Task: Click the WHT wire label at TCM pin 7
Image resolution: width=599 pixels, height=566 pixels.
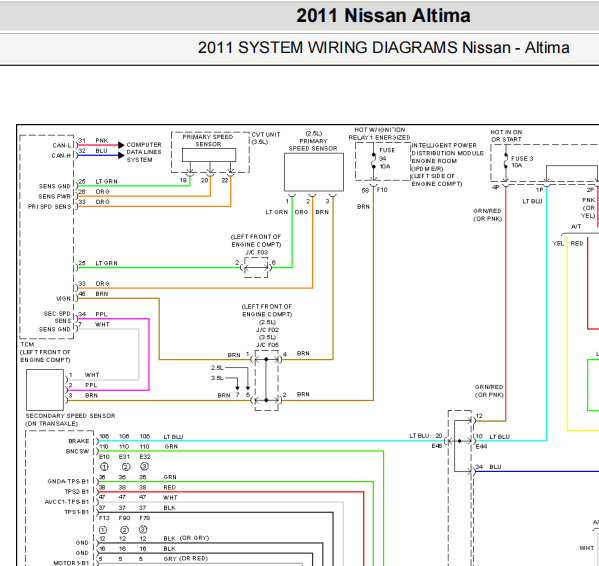Action: point(102,325)
